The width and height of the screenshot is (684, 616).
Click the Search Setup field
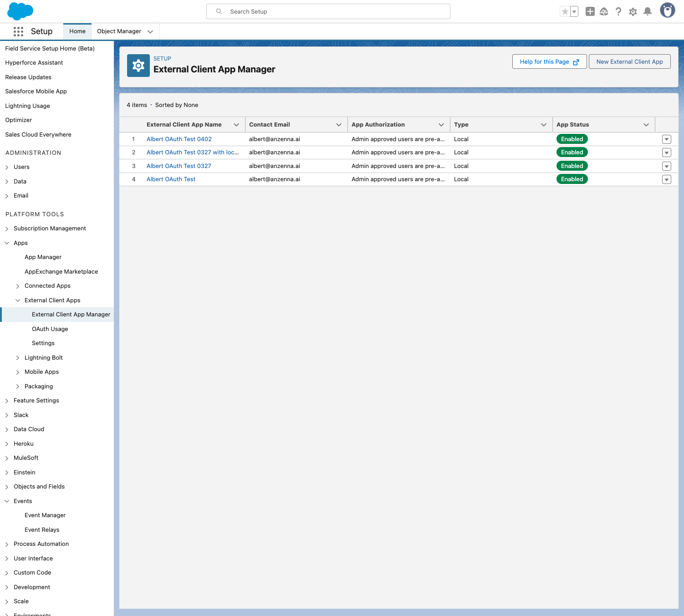(328, 11)
